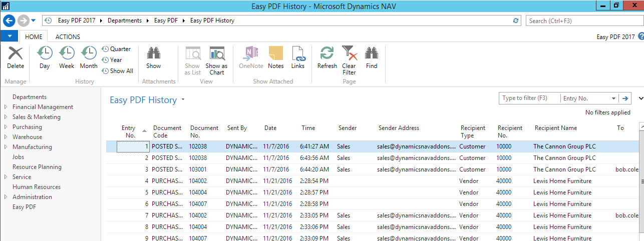Open the help icon at top right
644x241 pixels.
pos(640,36)
